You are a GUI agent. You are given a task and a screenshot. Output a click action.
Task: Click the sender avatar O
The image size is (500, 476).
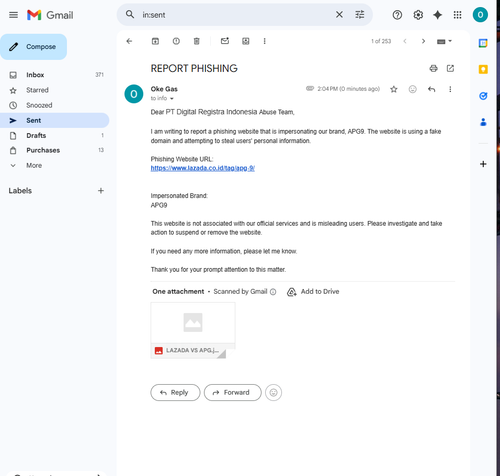click(134, 94)
